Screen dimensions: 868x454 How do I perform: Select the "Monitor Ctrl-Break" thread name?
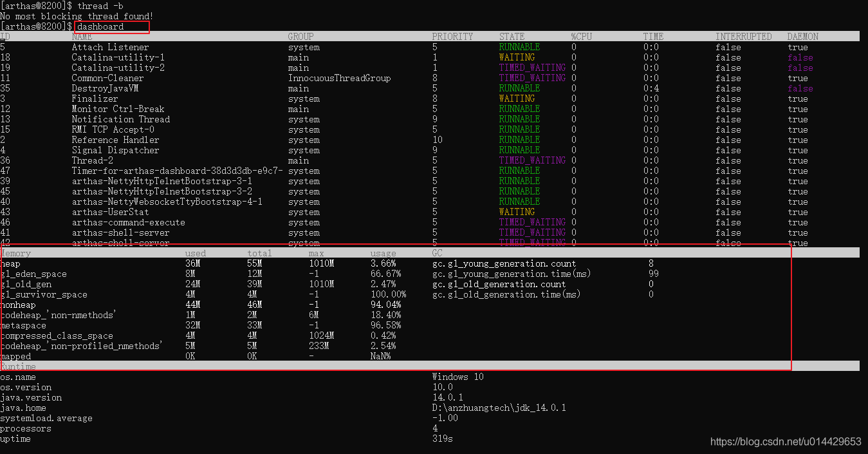[x=118, y=109]
